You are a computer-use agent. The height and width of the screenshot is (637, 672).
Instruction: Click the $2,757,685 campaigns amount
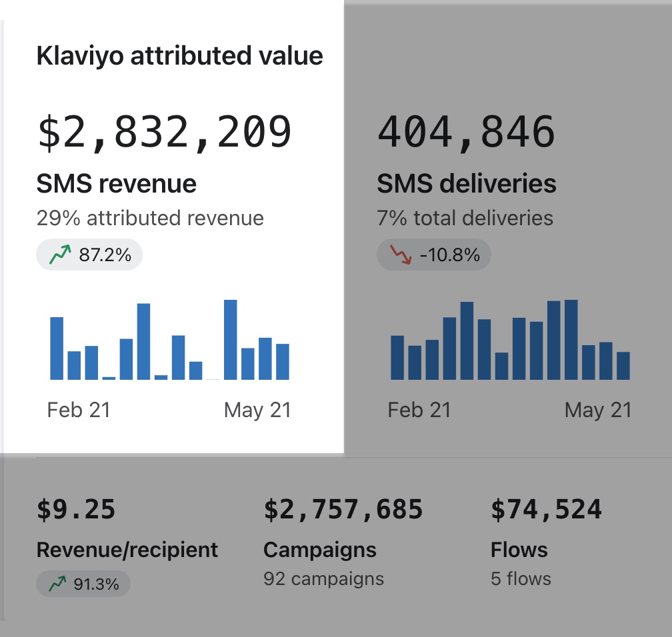click(x=344, y=510)
